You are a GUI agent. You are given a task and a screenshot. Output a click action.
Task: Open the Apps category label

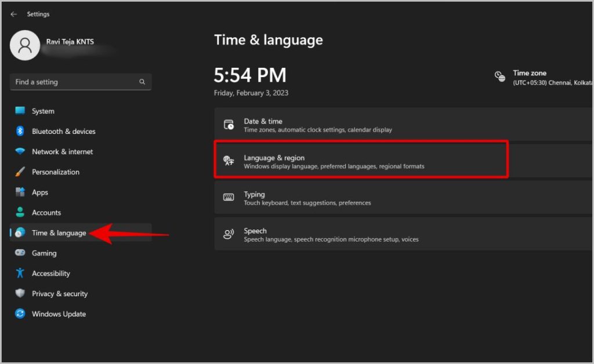40,192
